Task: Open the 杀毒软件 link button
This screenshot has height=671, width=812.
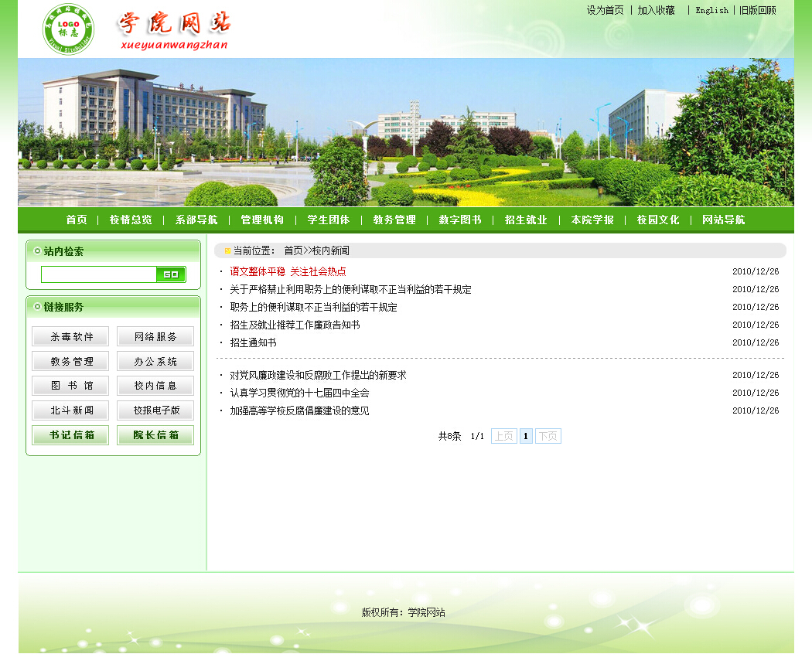Action: point(70,336)
